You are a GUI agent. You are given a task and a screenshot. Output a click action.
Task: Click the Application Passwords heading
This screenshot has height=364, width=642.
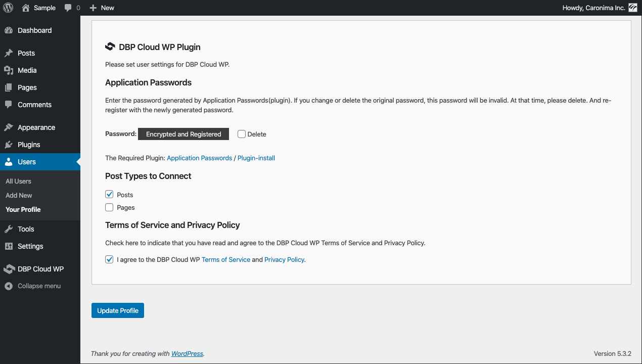click(x=148, y=82)
